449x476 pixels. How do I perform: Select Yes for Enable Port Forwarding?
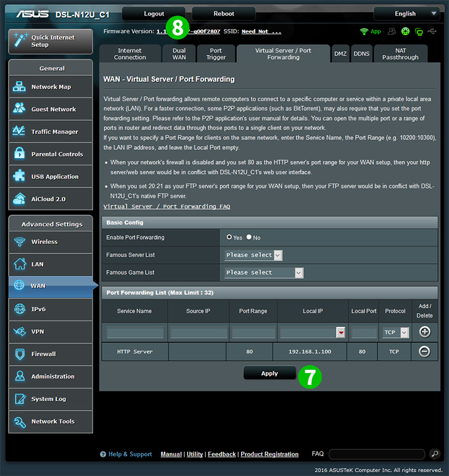pos(229,237)
